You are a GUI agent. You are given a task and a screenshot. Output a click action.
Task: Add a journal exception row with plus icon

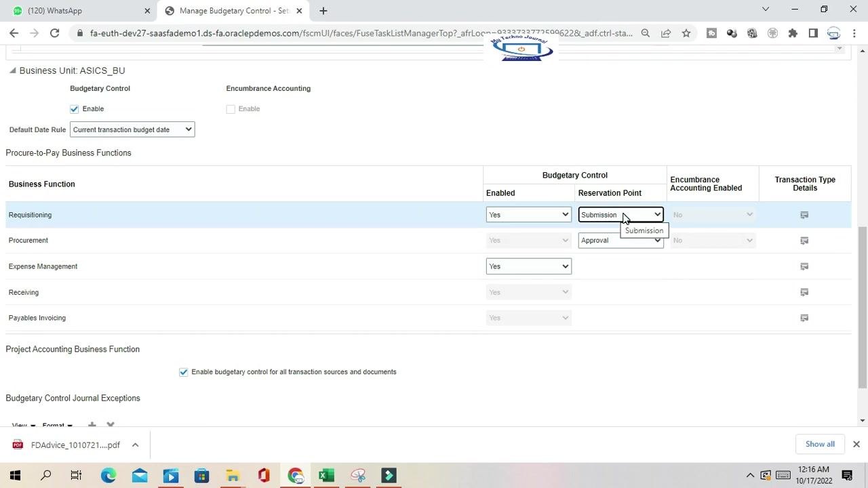92,425
